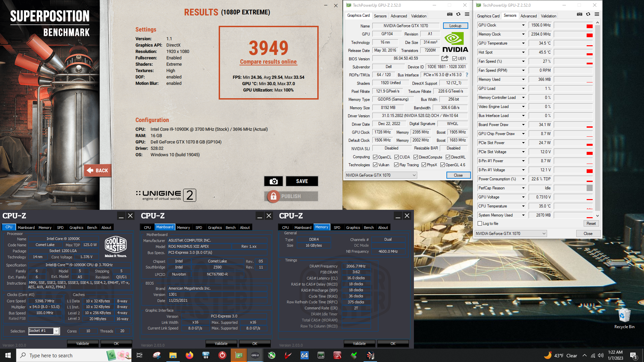This screenshot has height=362, width=644.
Task: Open Board Power Draw sensor dropdown
Action: (523, 125)
